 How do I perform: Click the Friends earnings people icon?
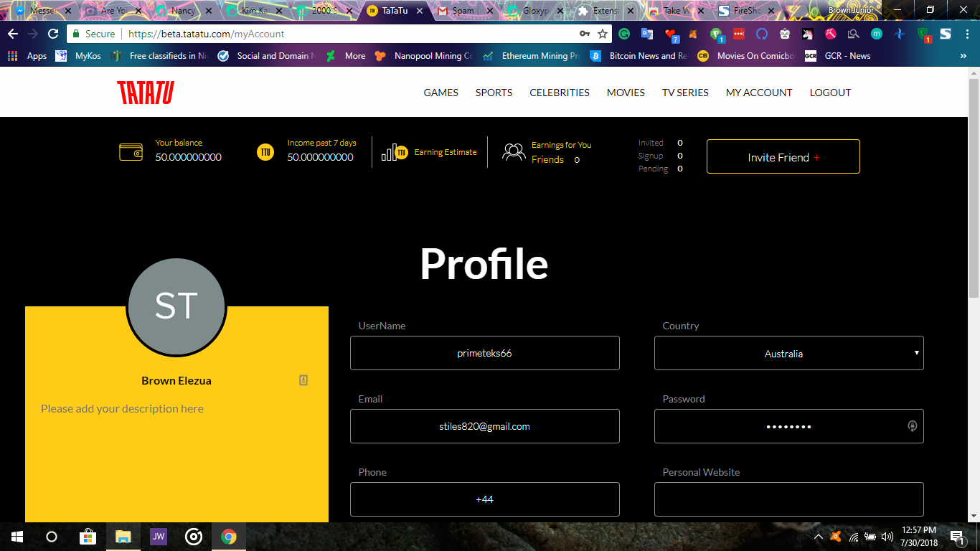tap(514, 151)
